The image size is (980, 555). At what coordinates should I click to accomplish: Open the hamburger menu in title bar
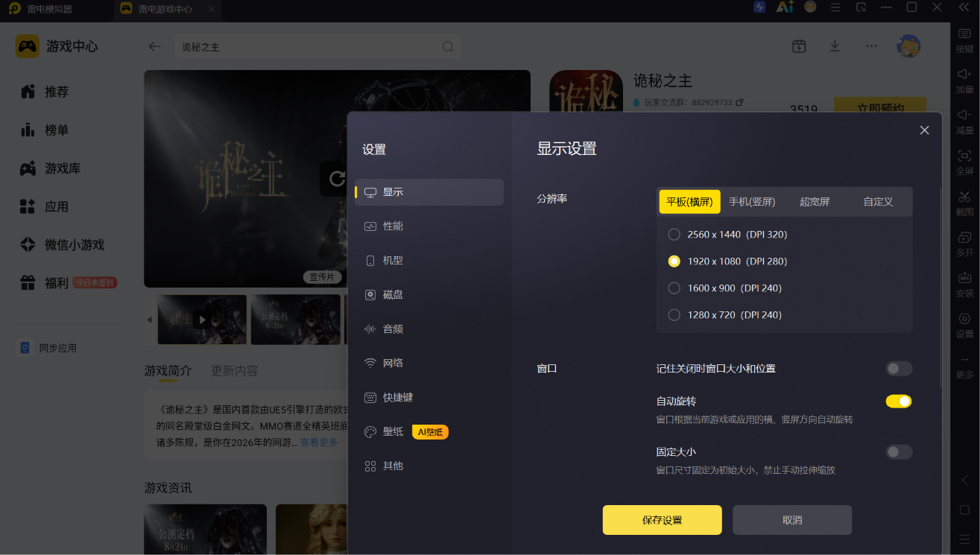835,7
